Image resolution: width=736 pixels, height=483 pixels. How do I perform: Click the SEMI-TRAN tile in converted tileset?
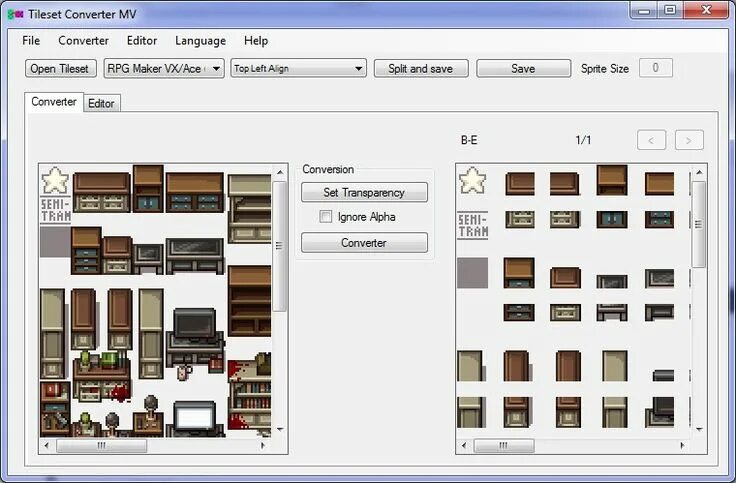tap(473, 226)
